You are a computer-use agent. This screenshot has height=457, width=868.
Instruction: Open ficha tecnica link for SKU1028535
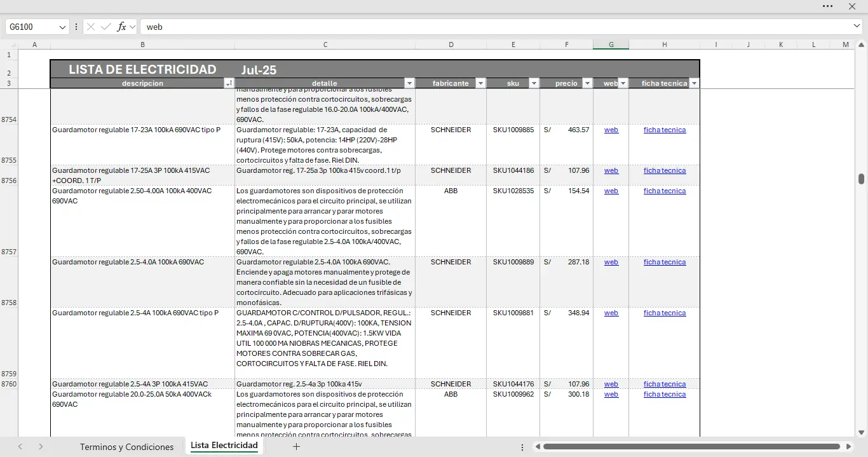pos(664,191)
